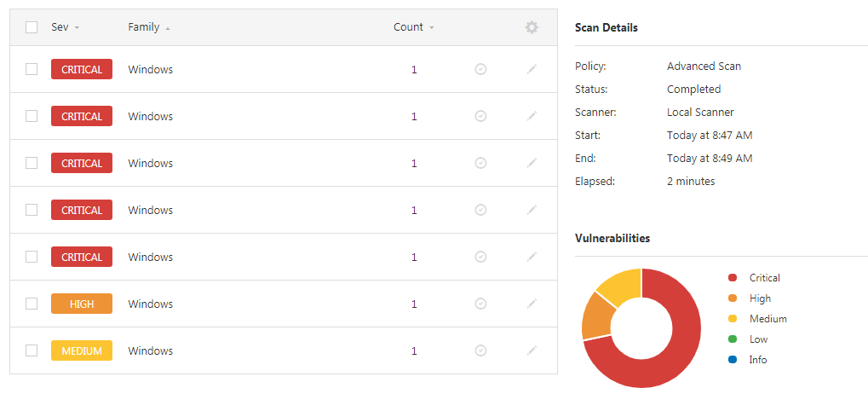Open the second CRITICAL Windows row
Viewport: 868px width, 417px height.
tap(151, 117)
